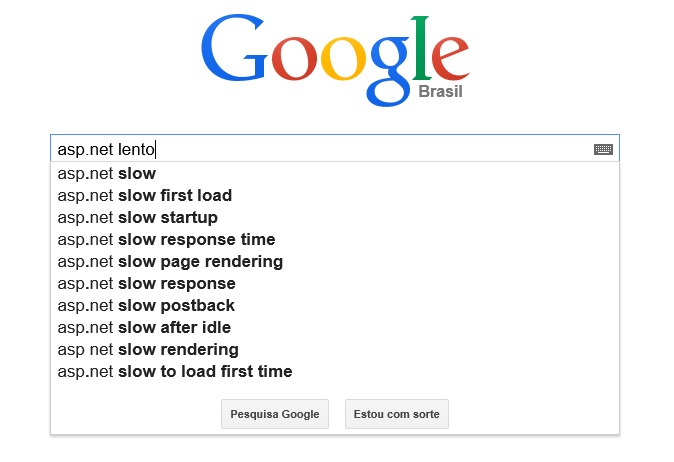Click the Estou com sorte button
Screen dimensions: 674x462
point(397,414)
